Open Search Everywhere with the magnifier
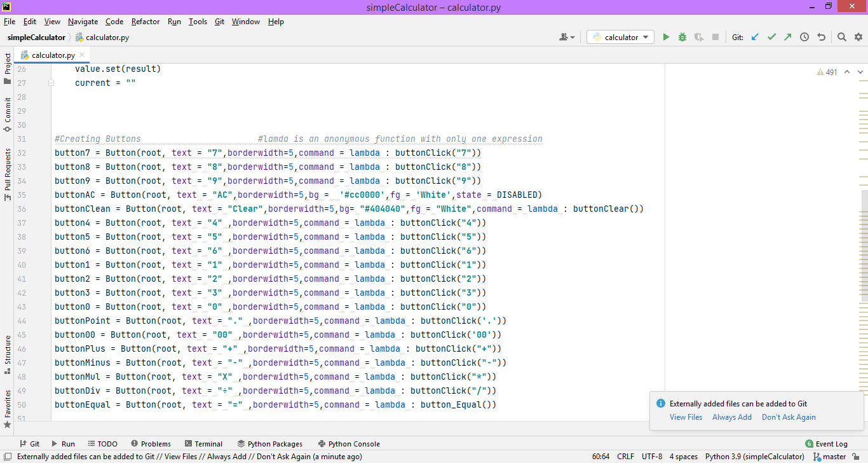 point(843,37)
